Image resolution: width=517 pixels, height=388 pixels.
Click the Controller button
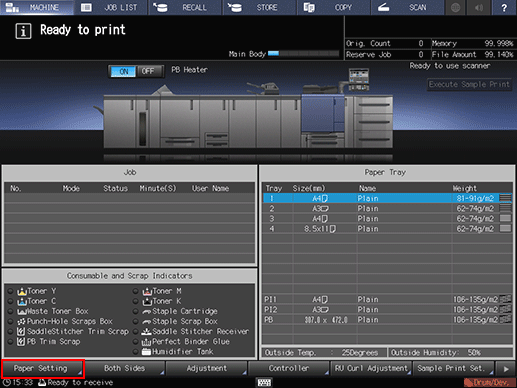pyautogui.click(x=289, y=368)
